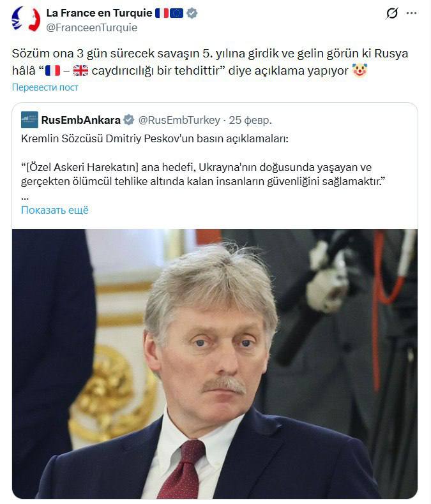Click the blue verified badge beside La France en Turquie
This screenshot has width=431, height=504.
192,13
